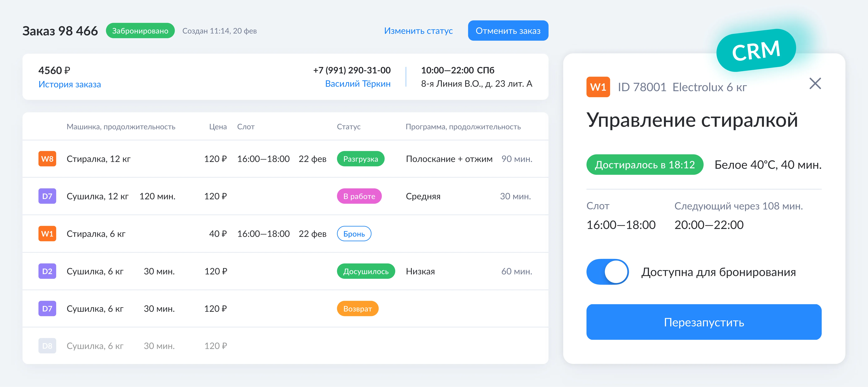Image resolution: width=868 pixels, height=387 pixels.
Task: Click address 8-я Линия В.О., д. 23
Action: tap(476, 84)
